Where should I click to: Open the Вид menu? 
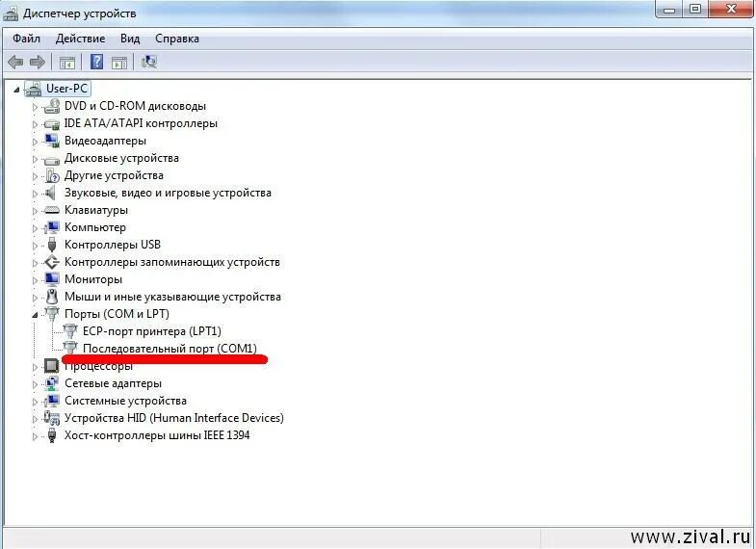(x=130, y=39)
